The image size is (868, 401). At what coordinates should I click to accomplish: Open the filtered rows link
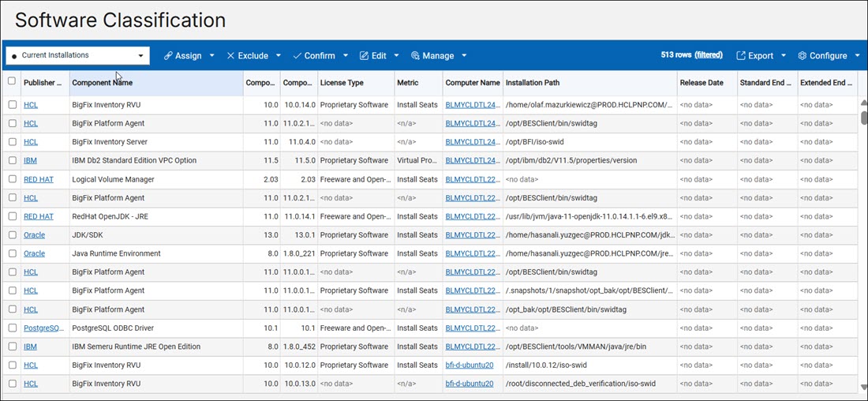709,54
